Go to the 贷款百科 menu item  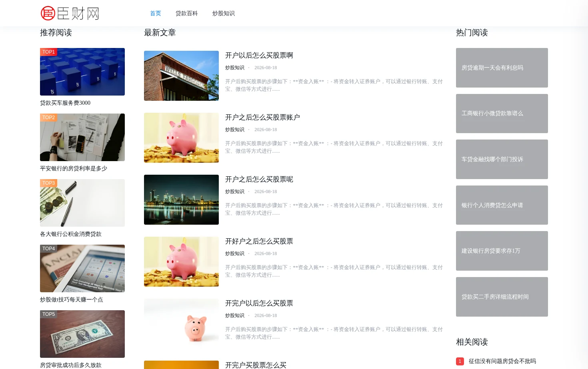tap(187, 14)
